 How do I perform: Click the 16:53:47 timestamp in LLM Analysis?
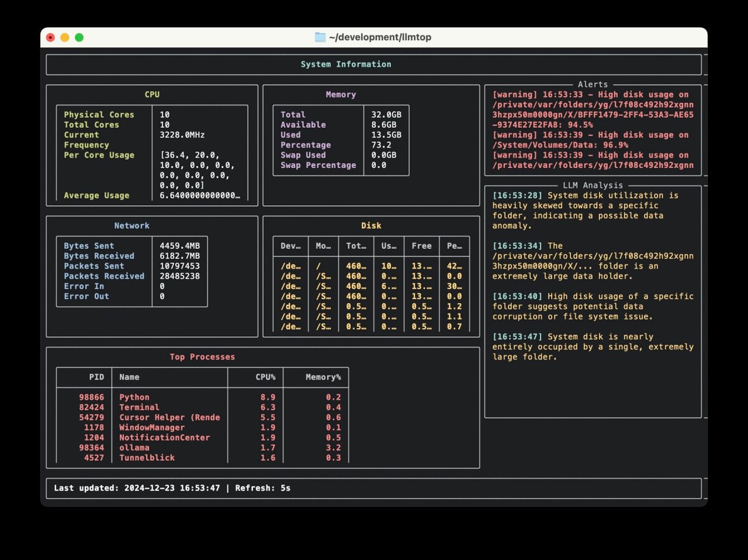tap(517, 337)
